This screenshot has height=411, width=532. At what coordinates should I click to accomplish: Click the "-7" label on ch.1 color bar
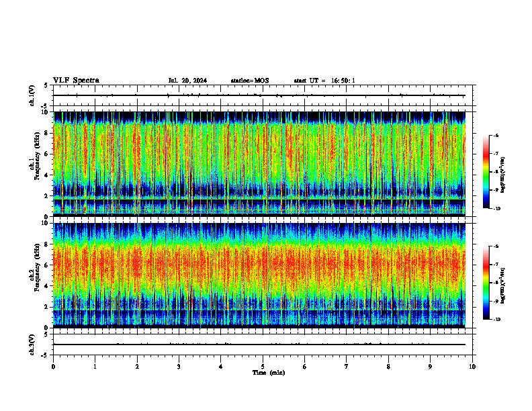(x=496, y=154)
